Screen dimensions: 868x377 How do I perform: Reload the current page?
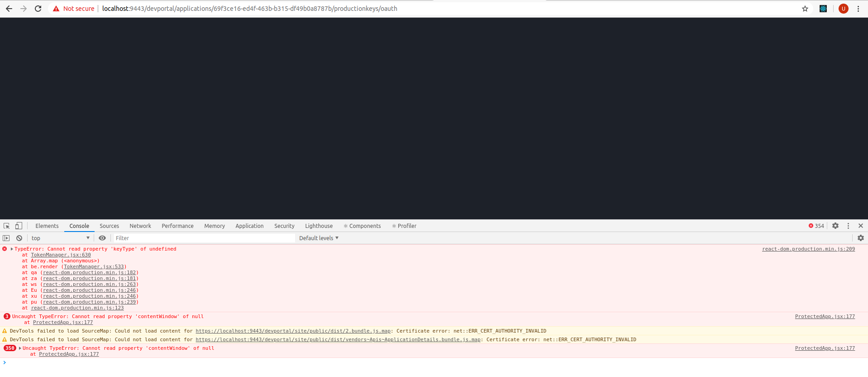[38, 9]
